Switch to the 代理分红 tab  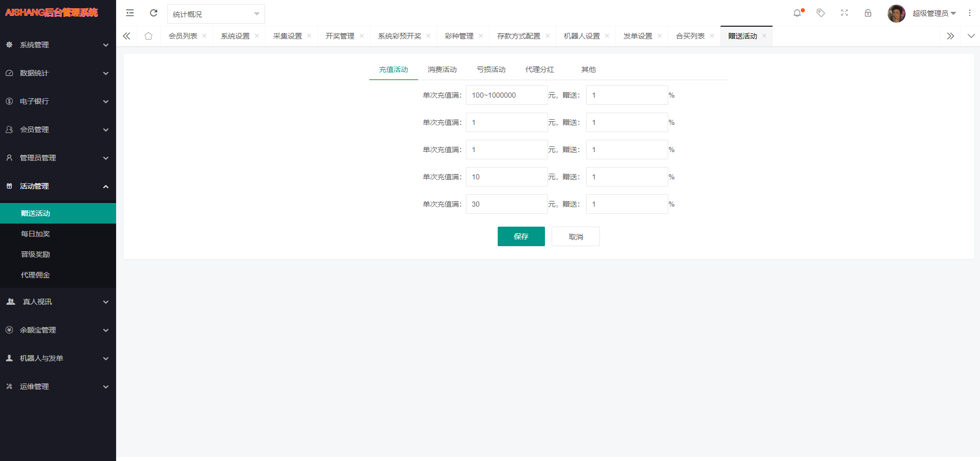point(539,69)
